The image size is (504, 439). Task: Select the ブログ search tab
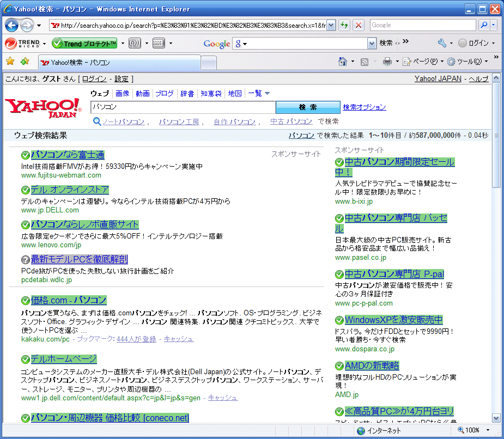click(x=165, y=93)
